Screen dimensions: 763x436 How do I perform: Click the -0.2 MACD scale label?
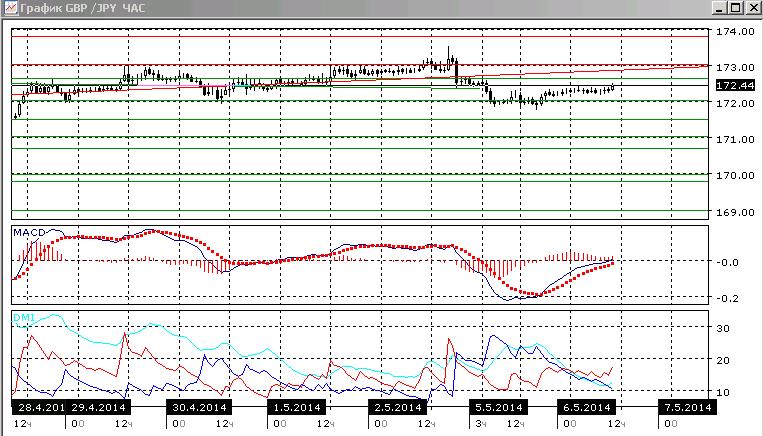[x=727, y=298]
